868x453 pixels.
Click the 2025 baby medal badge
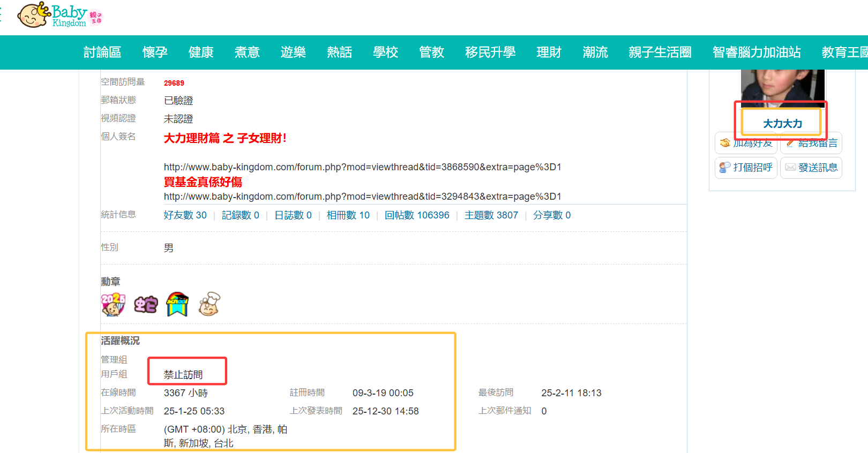pos(113,305)
